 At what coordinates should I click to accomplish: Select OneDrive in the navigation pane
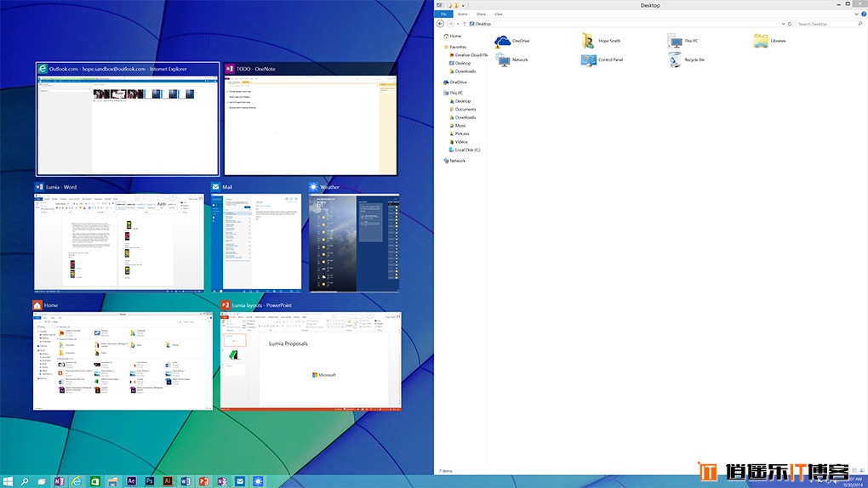[x=455, y=82]
